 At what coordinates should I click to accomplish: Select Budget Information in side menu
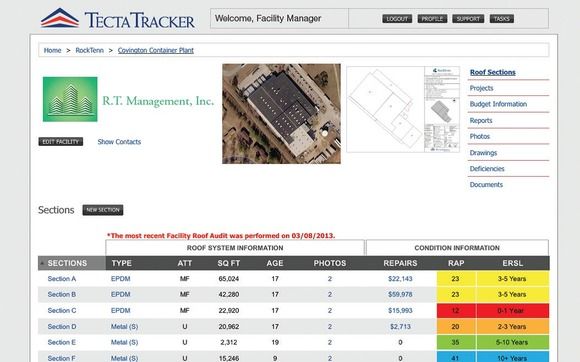[x=498, y=104]
